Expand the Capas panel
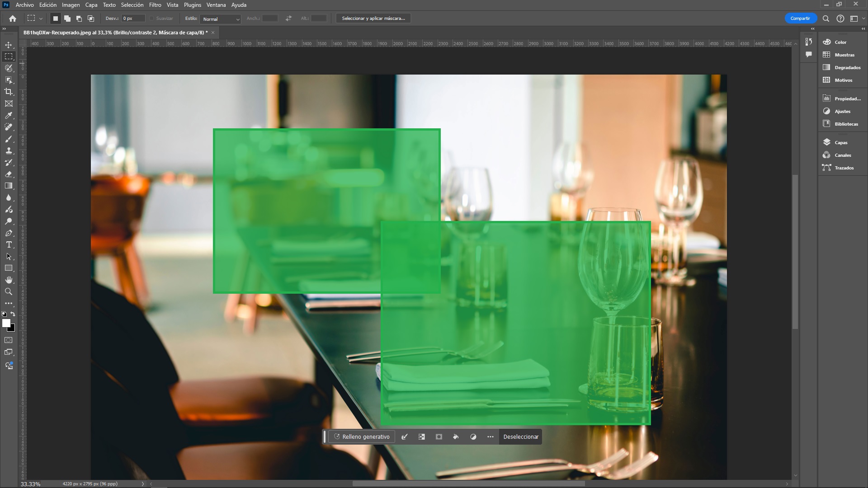The width and height of the screenshot is (868, 488). [x=840, y=142]
